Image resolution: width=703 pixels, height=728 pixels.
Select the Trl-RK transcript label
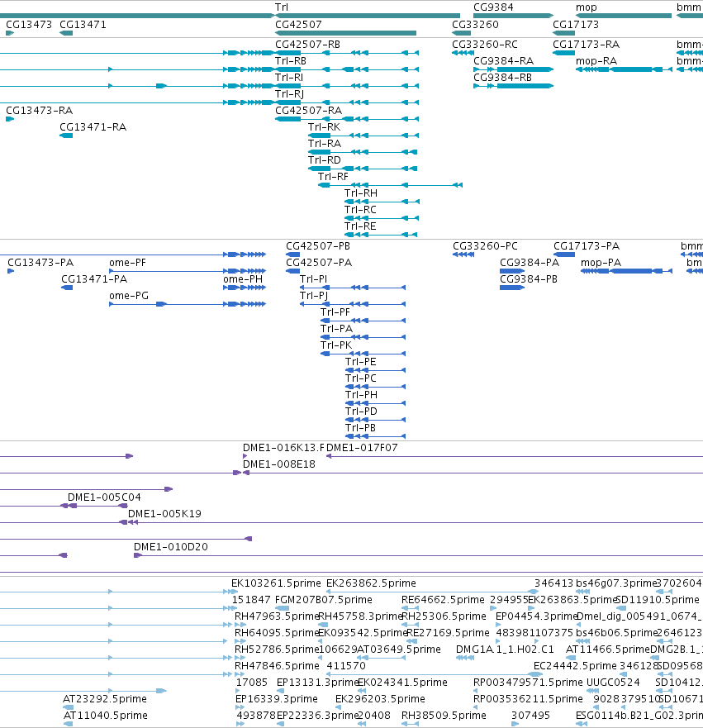pos(324,126)
